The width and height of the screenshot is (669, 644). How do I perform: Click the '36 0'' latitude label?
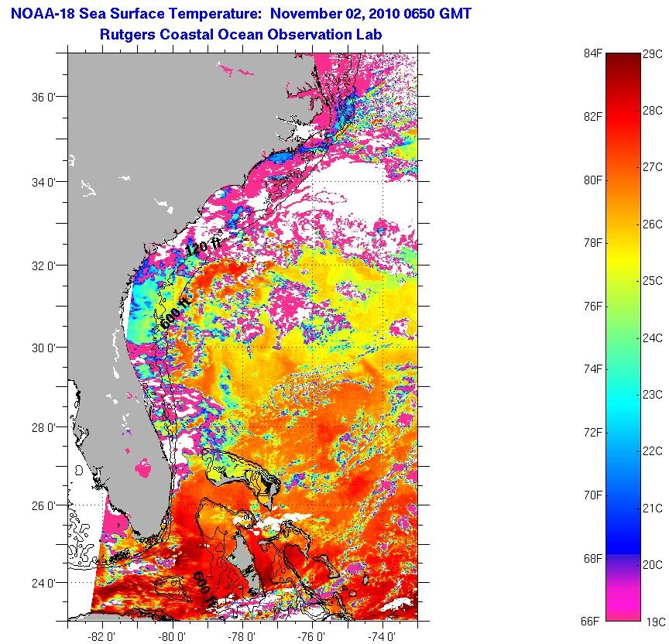click(43, 98)
